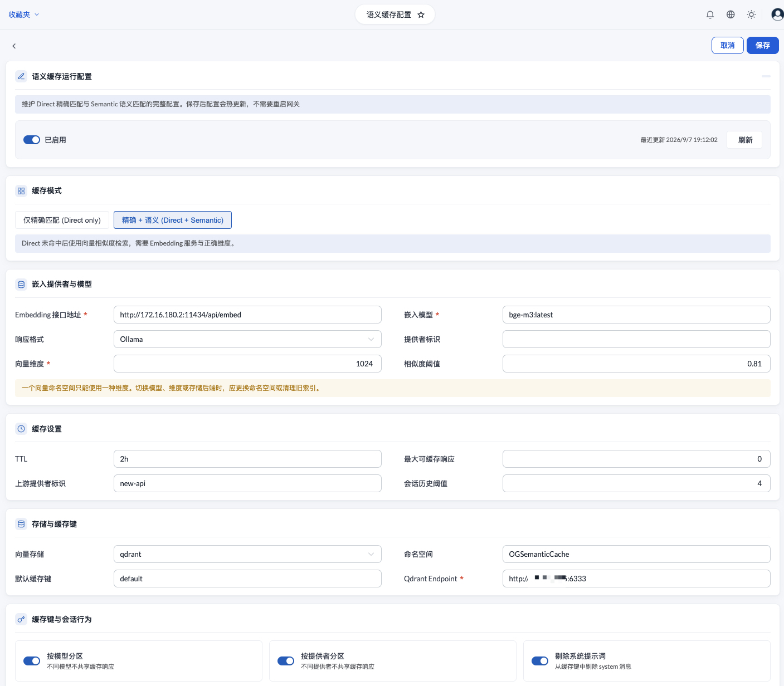Click the 刷新 button
Viewport: 784px width, 686px height.
[x=745, y=140]
